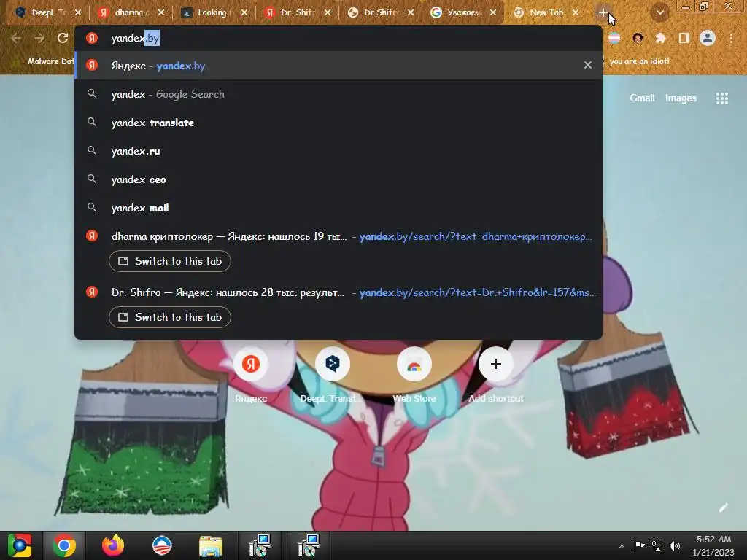The height and width of the screenshot is (560, 747).
Task: Select the yandex Google Search suggestion
Action: 338,94
